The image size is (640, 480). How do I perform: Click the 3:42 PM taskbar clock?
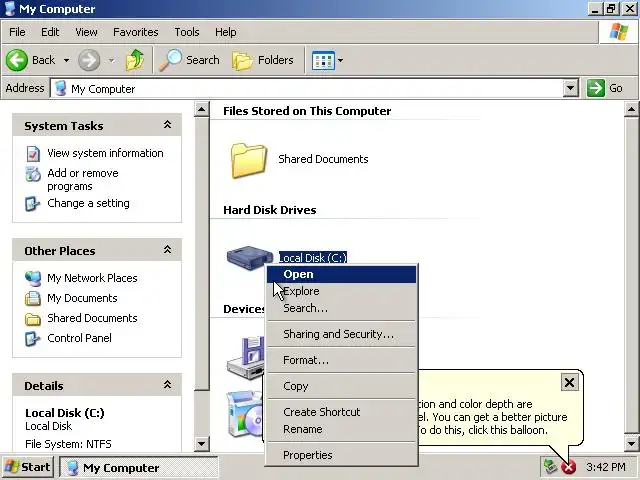(x=606, y=467)
